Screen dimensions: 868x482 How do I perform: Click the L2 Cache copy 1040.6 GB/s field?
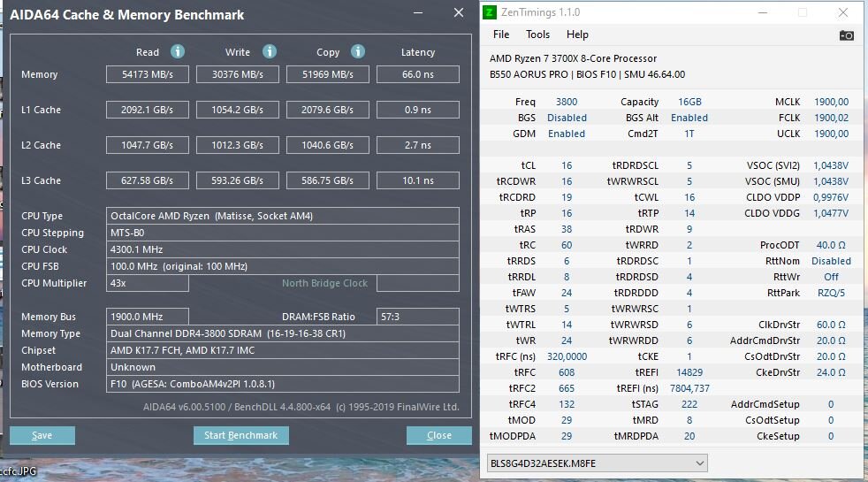[328, 145]
